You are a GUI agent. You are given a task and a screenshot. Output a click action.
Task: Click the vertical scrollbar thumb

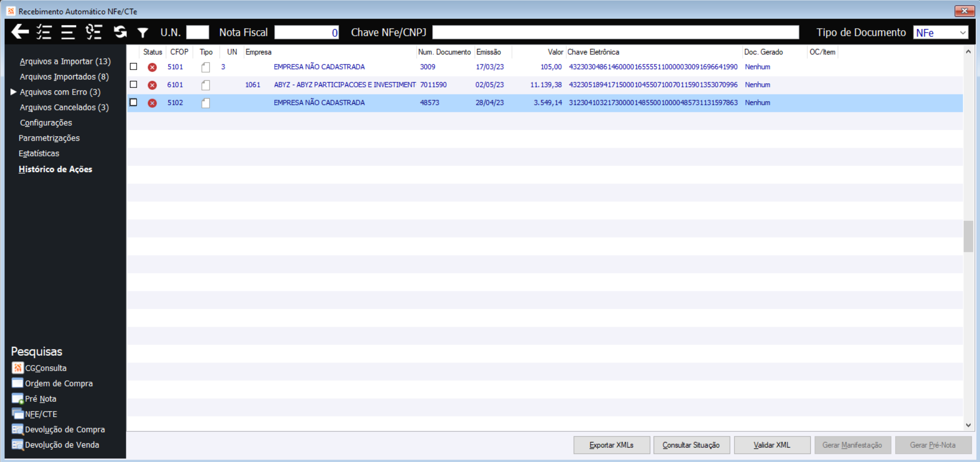(968, 236)
